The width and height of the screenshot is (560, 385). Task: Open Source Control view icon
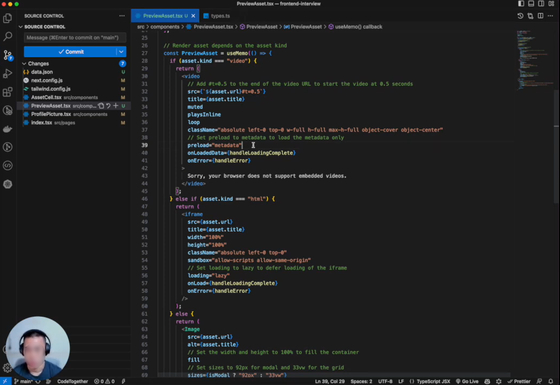(8, 55)
